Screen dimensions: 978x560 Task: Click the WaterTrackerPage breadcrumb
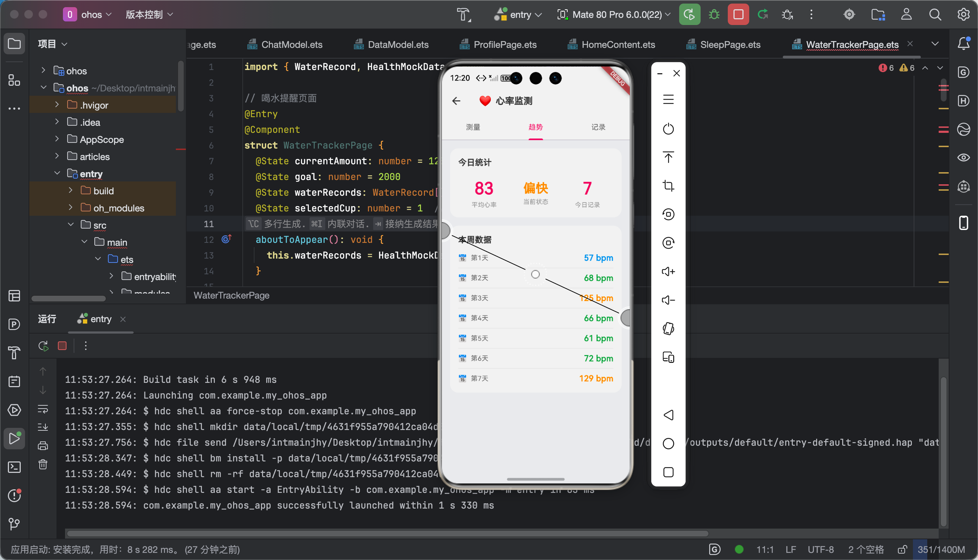tap(231, 295)
